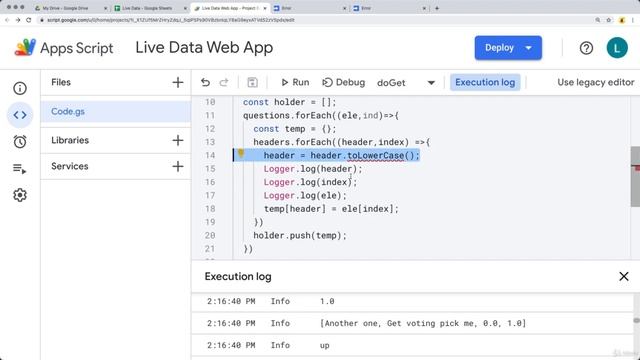Image resolution: width=640 pixels, height=360 pixels.
Task: Go back in browser history
Action: (x=7, y=20)
